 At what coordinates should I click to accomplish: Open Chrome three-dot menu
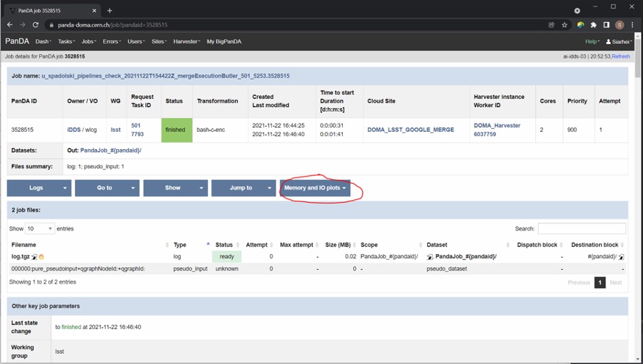click(x=632, y=25)
